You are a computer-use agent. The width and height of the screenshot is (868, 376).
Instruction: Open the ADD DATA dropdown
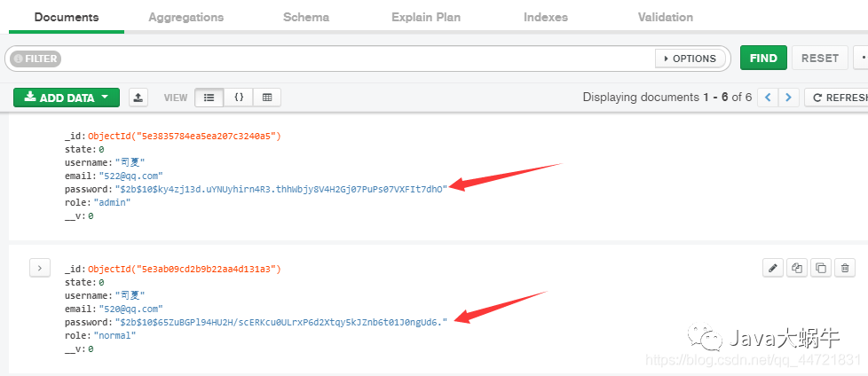click(67, 98)
